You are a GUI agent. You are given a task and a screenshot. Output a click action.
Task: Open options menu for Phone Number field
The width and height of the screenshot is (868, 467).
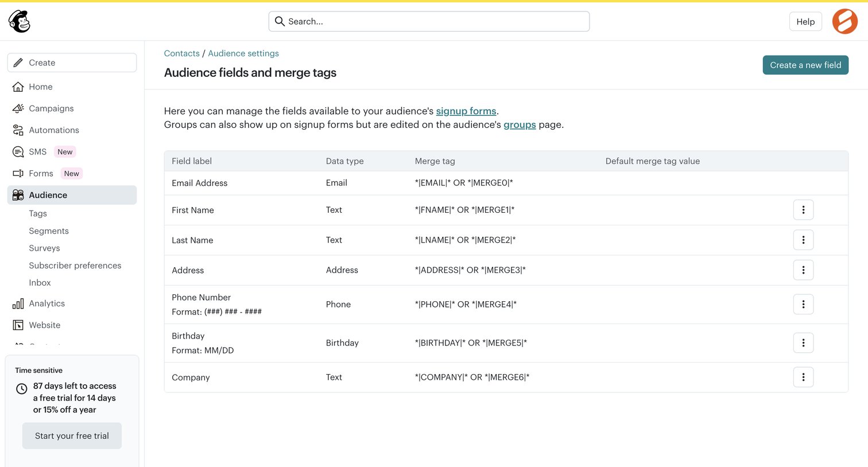(x=803, y=304)
